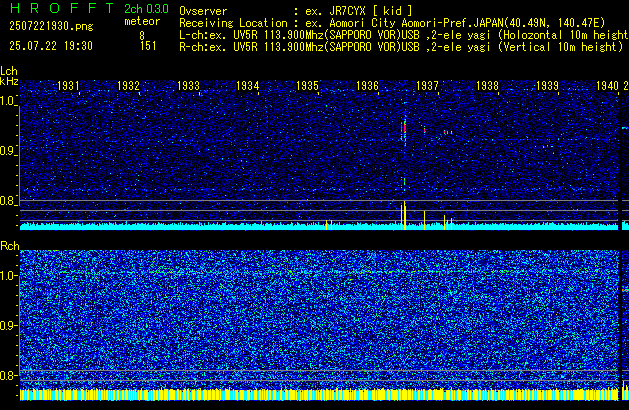629x410 pixels.
Task: Click the 1939 time marker
Action: point(547,86)
